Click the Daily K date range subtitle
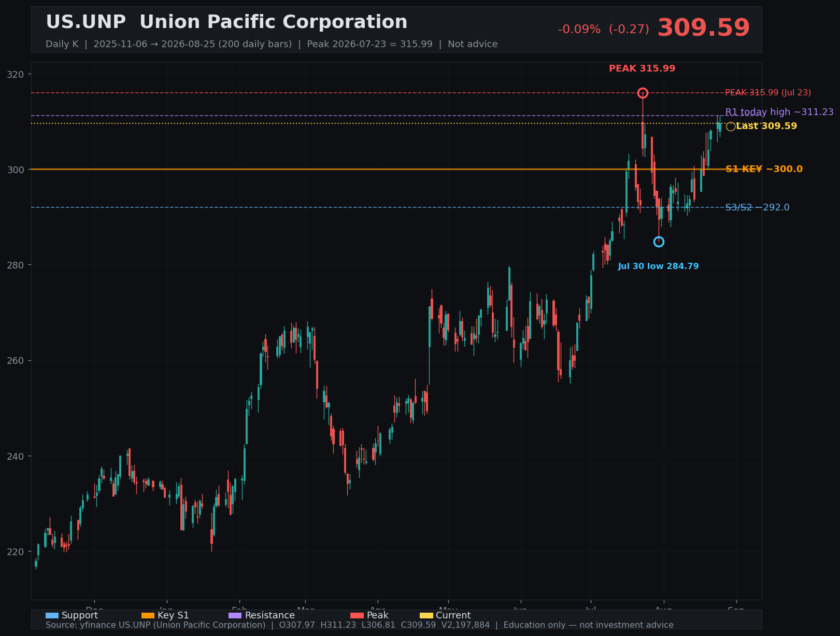The image size is (840, 636). [272, 44]
